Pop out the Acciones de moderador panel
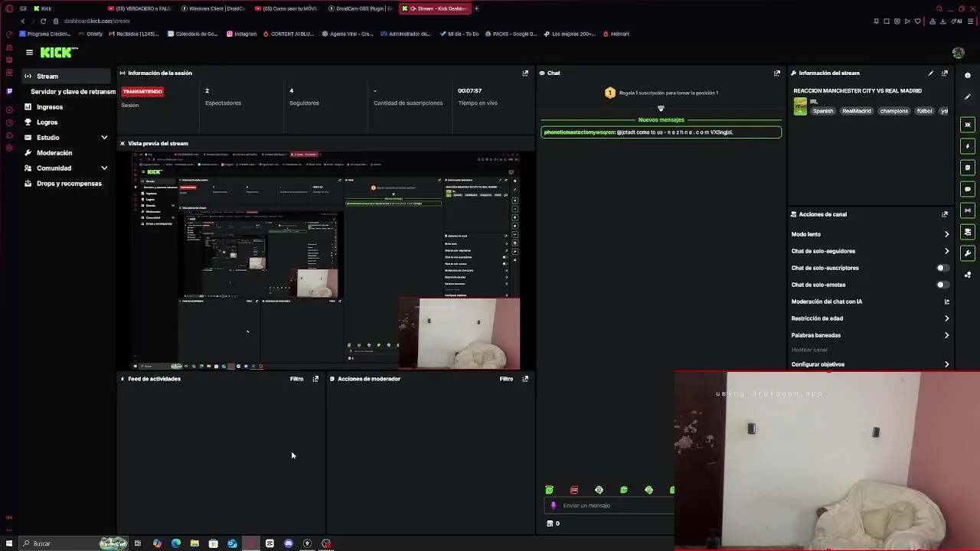Viewport: 980px width, 551px height. (x=525, y=379)
